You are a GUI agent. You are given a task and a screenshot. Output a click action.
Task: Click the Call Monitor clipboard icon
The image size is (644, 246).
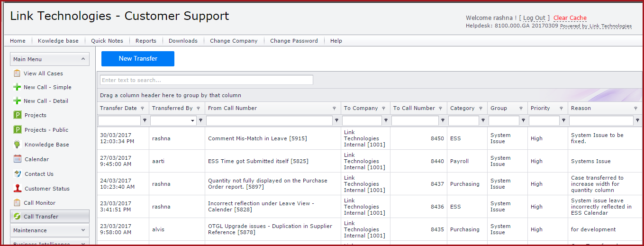tap(17, 203)
